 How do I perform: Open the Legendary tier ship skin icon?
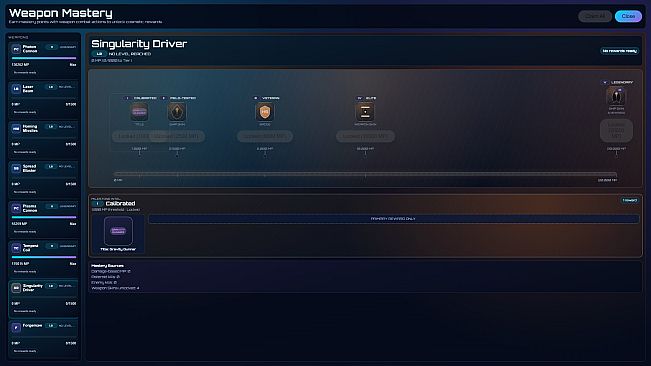point(616,96)
